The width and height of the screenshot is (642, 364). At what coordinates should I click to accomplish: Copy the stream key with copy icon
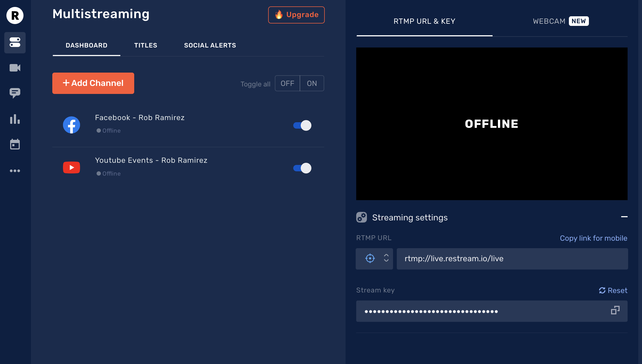[615, 310]
